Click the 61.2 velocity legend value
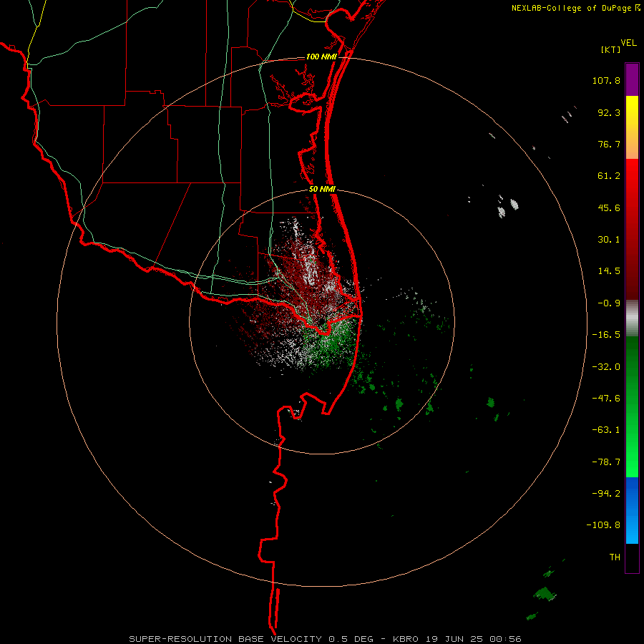The width and height of the screenshot is (644, 644). coord(609,176)
